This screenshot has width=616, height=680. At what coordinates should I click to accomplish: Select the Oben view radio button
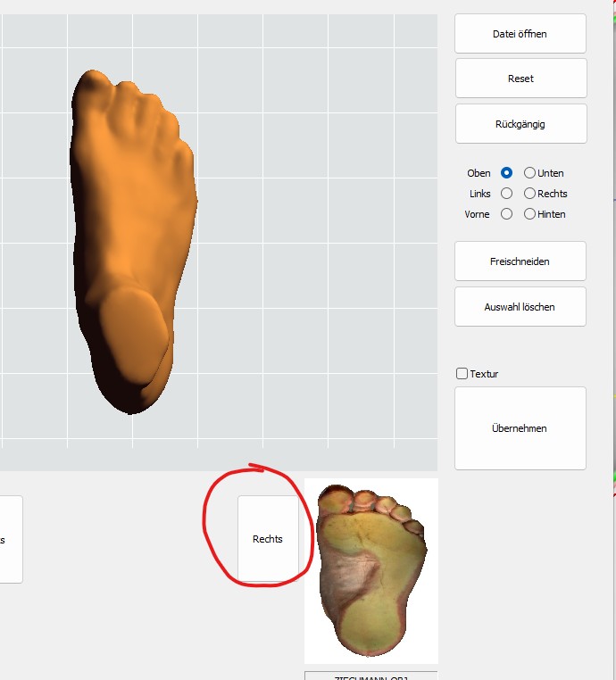pos(507,173)
